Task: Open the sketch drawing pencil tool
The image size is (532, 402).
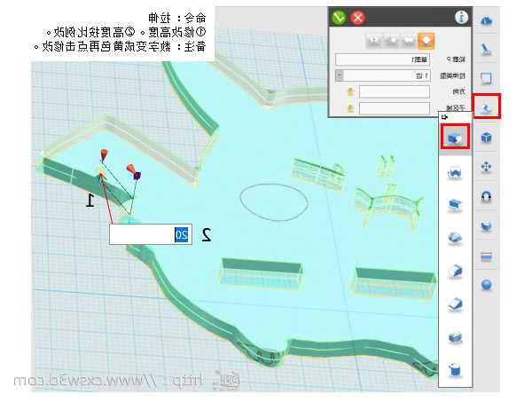Action: [x=487, y=50]
